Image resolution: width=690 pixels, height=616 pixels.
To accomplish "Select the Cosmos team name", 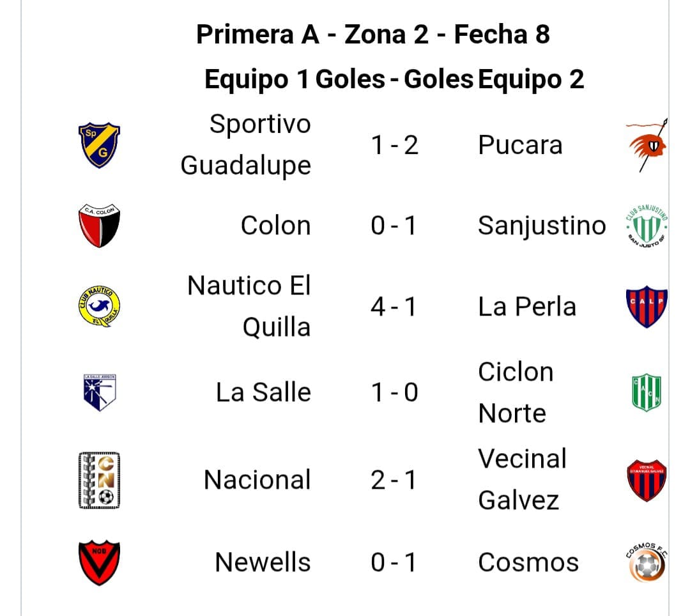I will (528, 562).
